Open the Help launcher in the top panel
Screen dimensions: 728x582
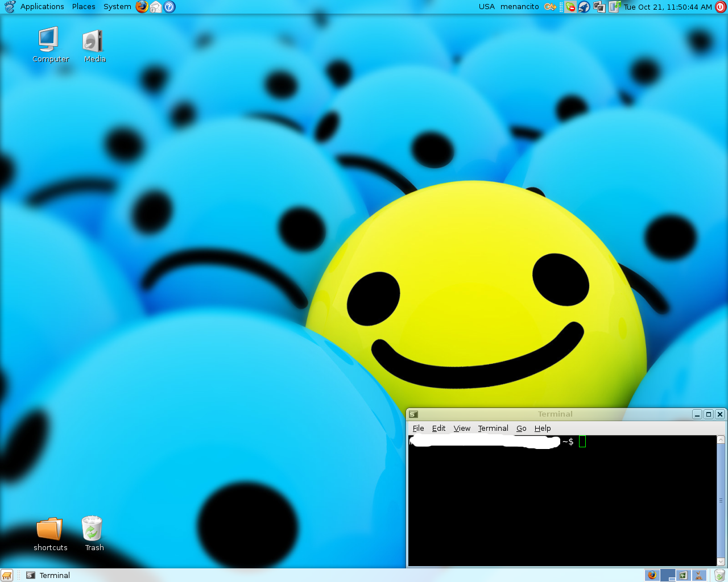coord(169,7)
